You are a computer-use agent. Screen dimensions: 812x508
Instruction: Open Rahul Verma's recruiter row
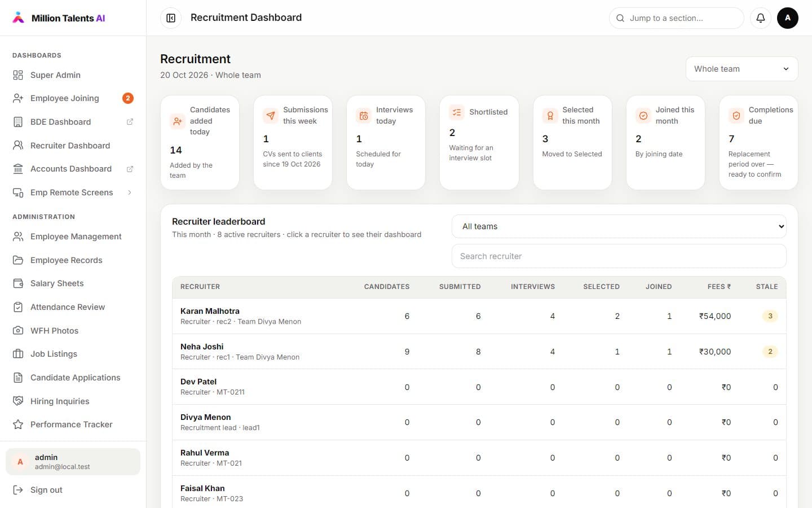pos(479,458)
